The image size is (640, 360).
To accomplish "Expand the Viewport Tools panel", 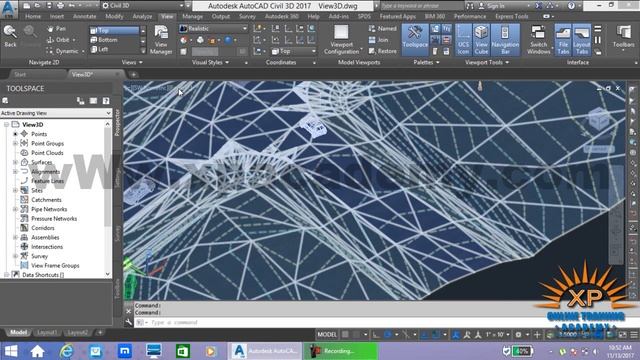I will point(487,62).
